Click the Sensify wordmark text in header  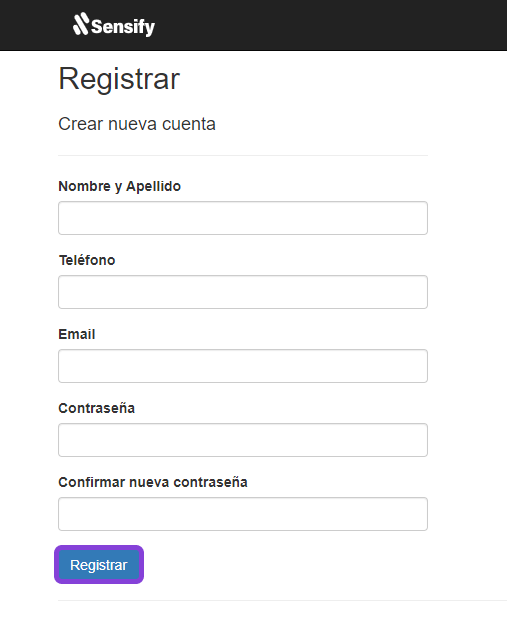click(123, 27)
